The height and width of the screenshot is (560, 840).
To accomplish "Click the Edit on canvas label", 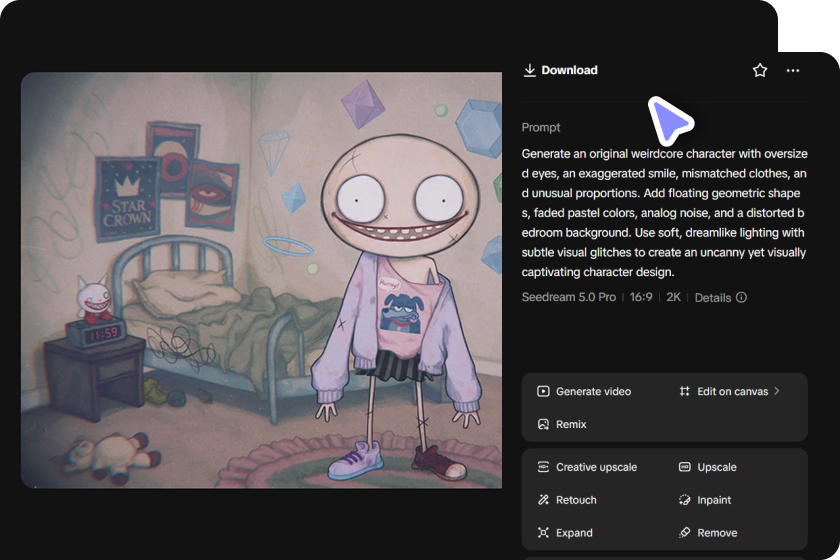I will click(x=732, y=392).
